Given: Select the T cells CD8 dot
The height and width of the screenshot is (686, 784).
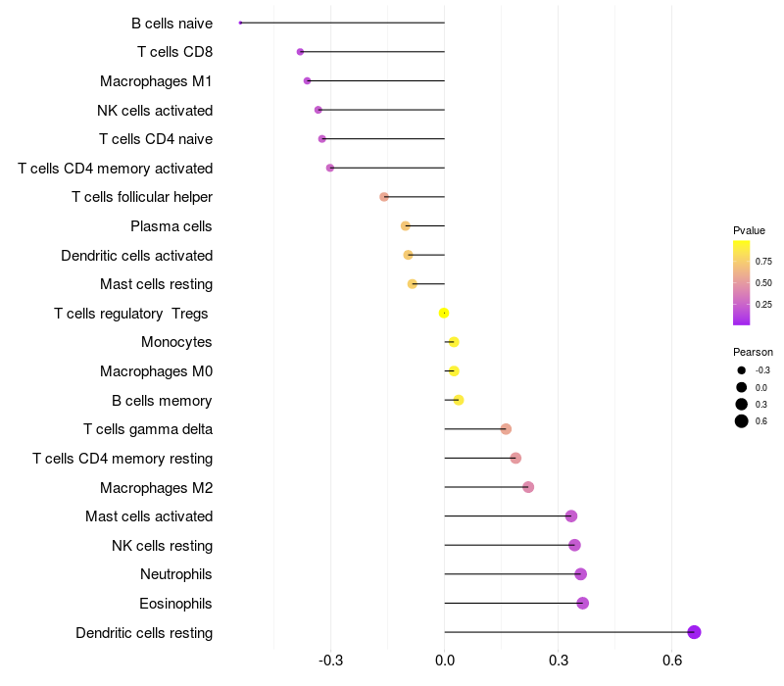Looking at the screenshot, I should (x=300, y=52).
